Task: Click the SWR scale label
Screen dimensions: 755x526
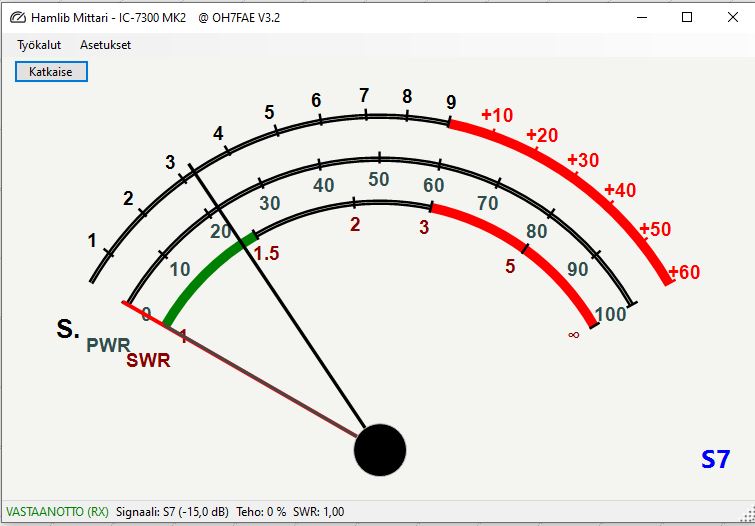Action: (x=148, y=360)
